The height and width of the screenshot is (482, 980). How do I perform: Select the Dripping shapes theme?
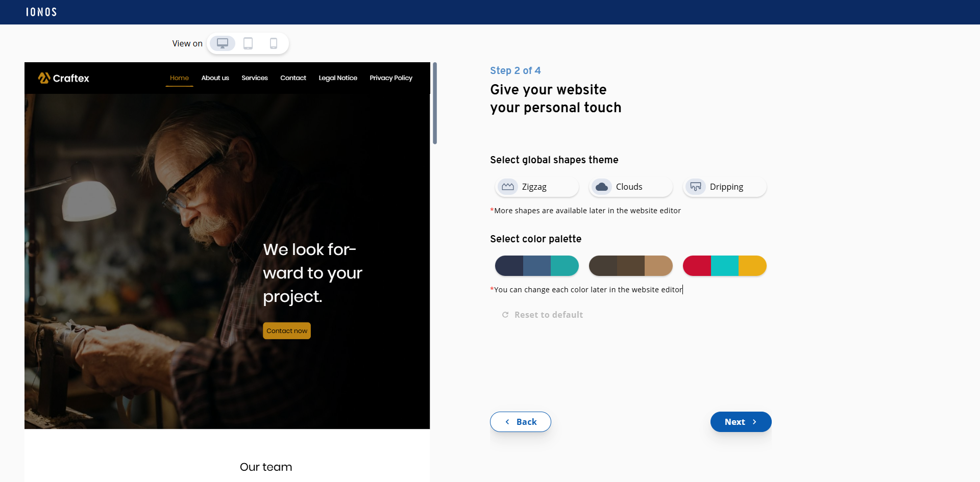724,187
